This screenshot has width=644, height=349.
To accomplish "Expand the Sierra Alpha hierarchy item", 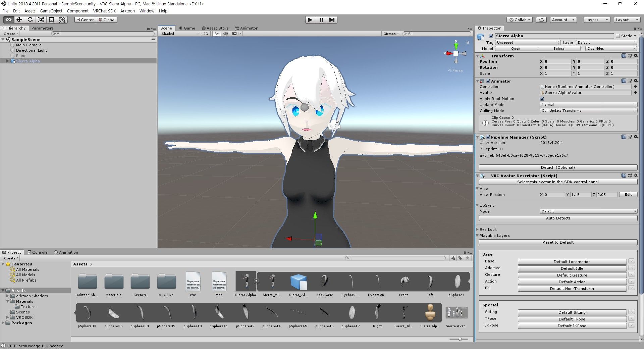I will [8, 61].
